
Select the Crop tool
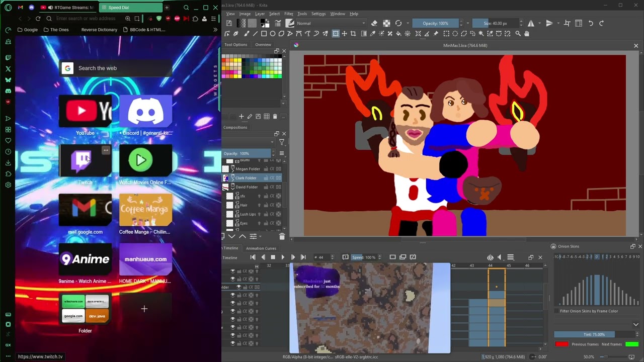click(x=353, y=34)
